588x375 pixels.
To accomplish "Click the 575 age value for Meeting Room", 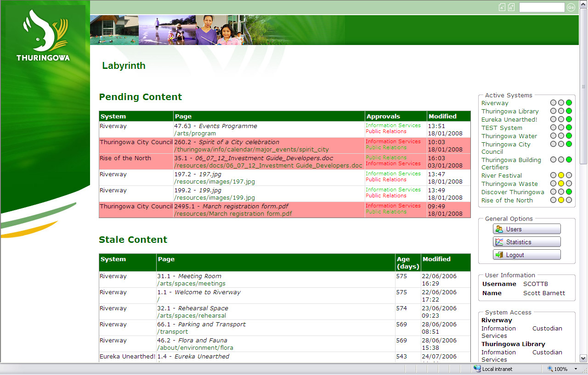I will click(x=401, y=276).
